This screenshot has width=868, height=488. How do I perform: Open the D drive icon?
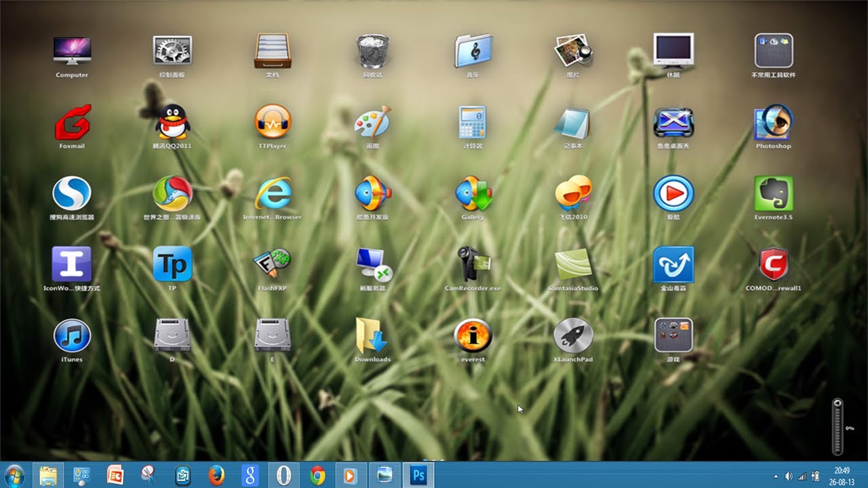pyautogui.click(x=172, y=336)
